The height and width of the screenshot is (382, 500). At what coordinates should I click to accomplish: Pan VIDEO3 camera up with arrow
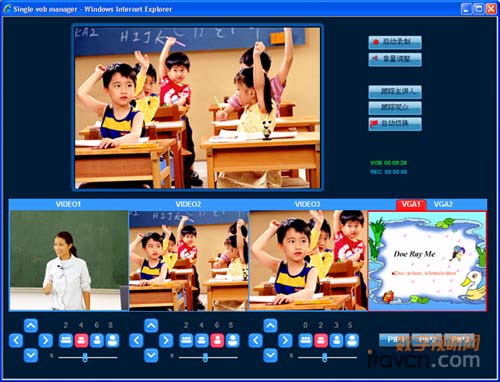270,326
